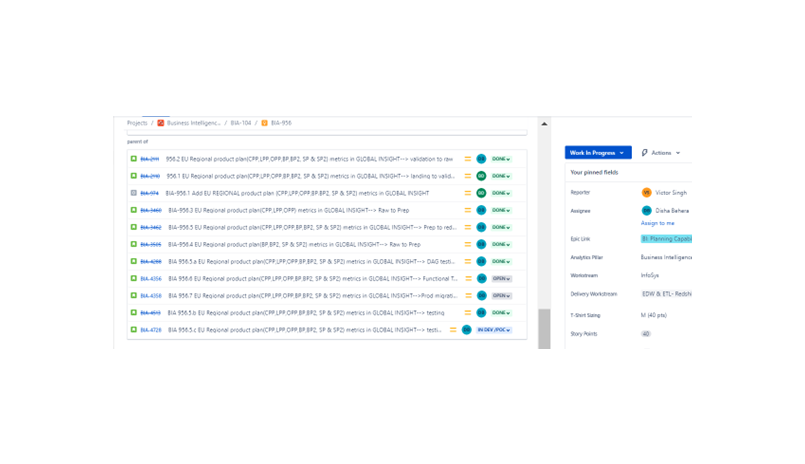Image resolution: width=805 pixels, height=464 pixels.
Task: Click the medium priority icon on 956.5.c row
Action: click(453, 330)
